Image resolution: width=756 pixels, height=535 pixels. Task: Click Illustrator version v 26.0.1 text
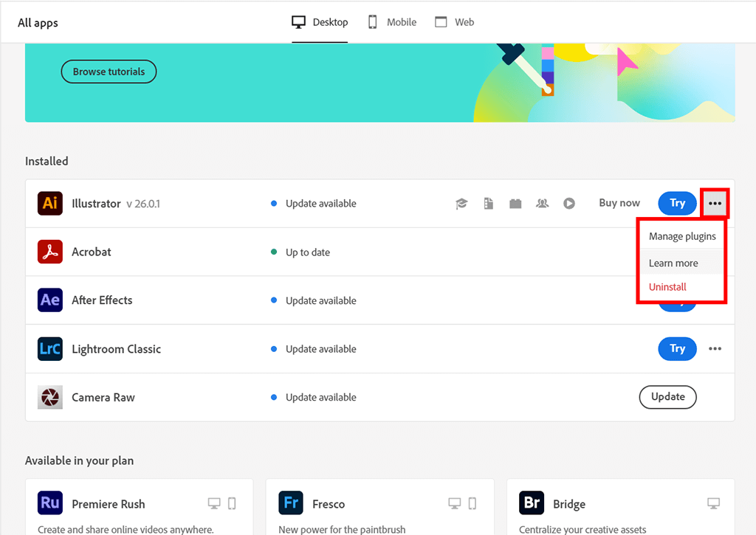[143, 204]
